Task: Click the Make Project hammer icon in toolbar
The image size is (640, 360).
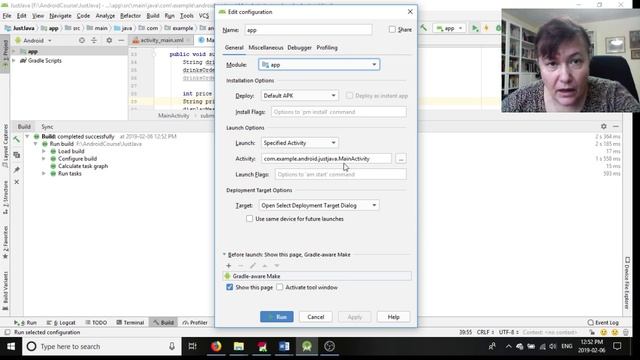Action: coord(424,28)
